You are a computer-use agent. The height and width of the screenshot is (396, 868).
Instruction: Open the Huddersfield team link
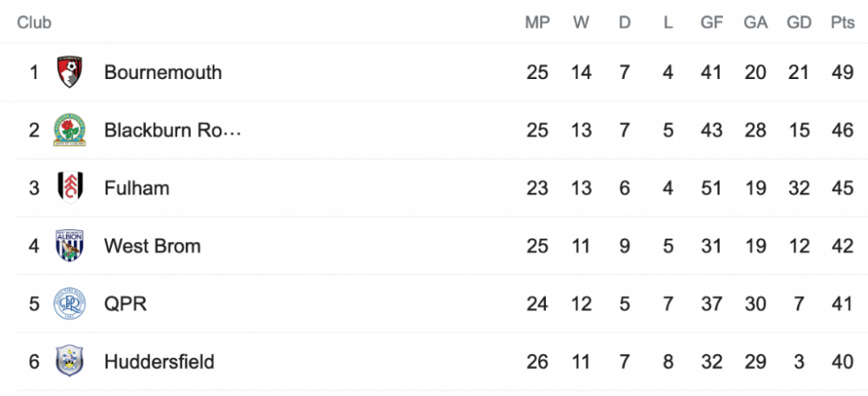point(159,361)
